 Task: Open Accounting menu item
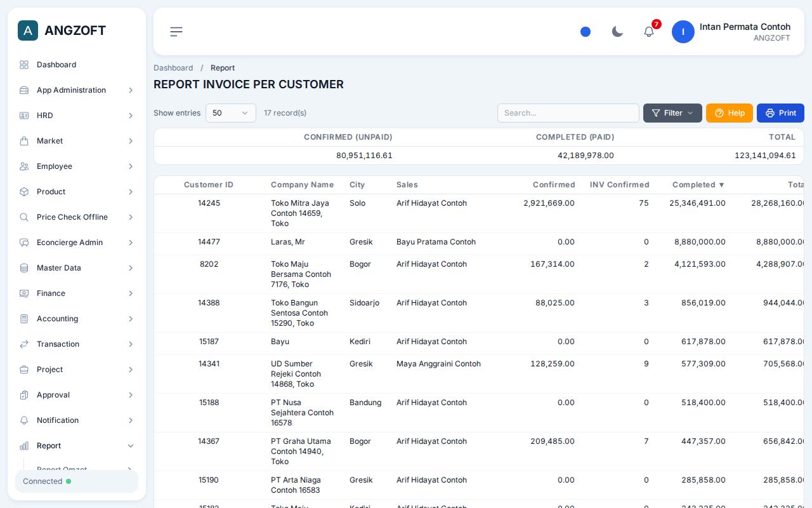pos(77,319)
